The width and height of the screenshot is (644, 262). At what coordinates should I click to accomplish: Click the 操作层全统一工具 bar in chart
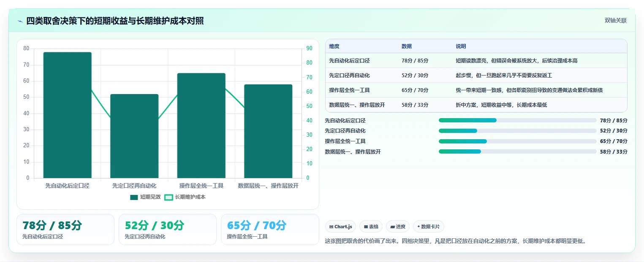(201, 126)
